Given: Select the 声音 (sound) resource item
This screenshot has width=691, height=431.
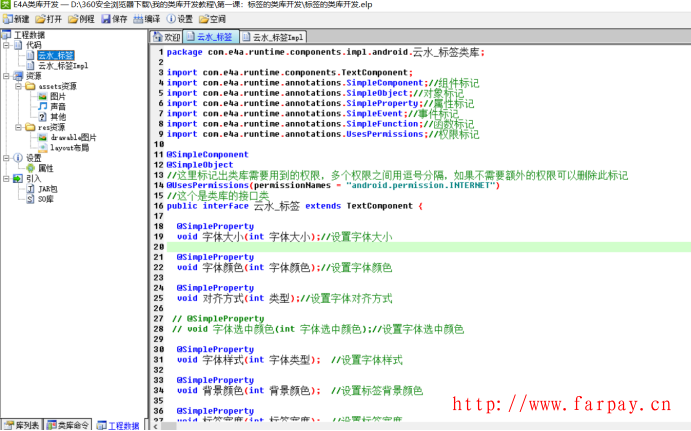Looking at the screenshot, I should tap(57, 106).
